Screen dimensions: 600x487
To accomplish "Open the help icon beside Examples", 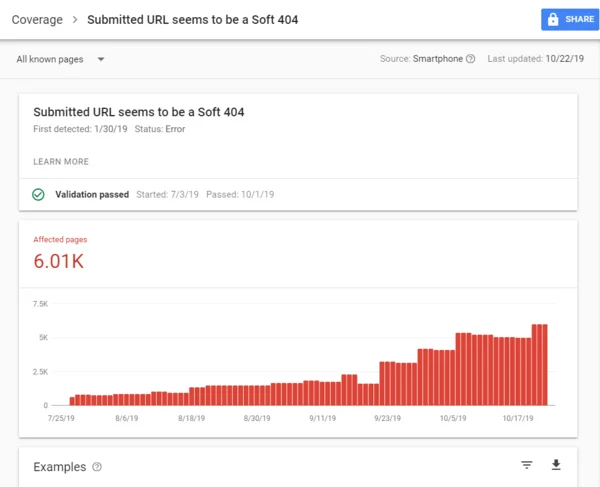I will click(x=97, y=467).
